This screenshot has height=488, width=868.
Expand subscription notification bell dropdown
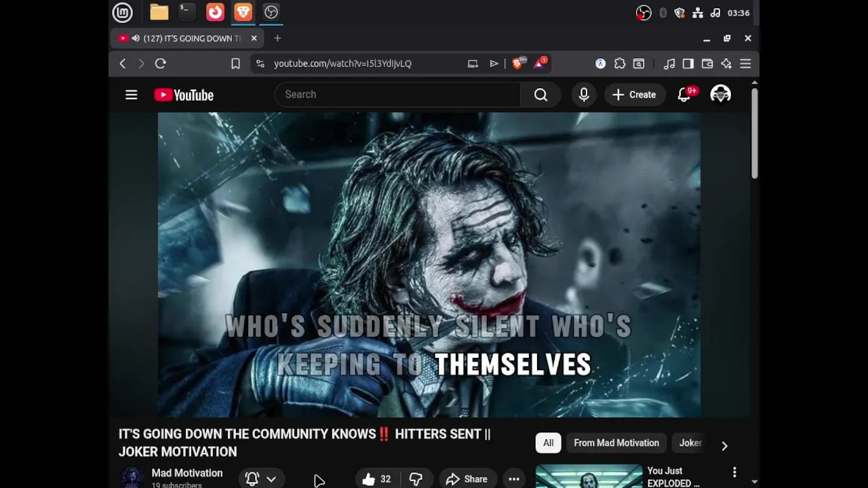[x=261, y=479]
